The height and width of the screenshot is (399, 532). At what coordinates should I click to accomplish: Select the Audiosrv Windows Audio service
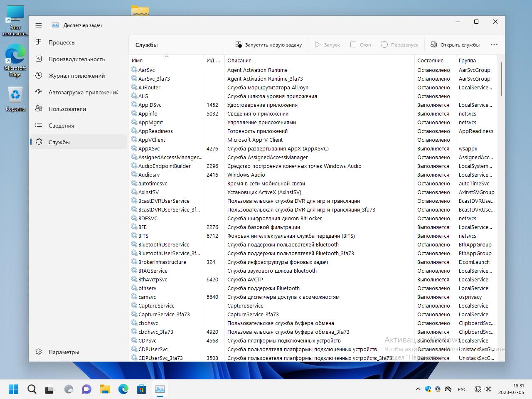point(149,175)
